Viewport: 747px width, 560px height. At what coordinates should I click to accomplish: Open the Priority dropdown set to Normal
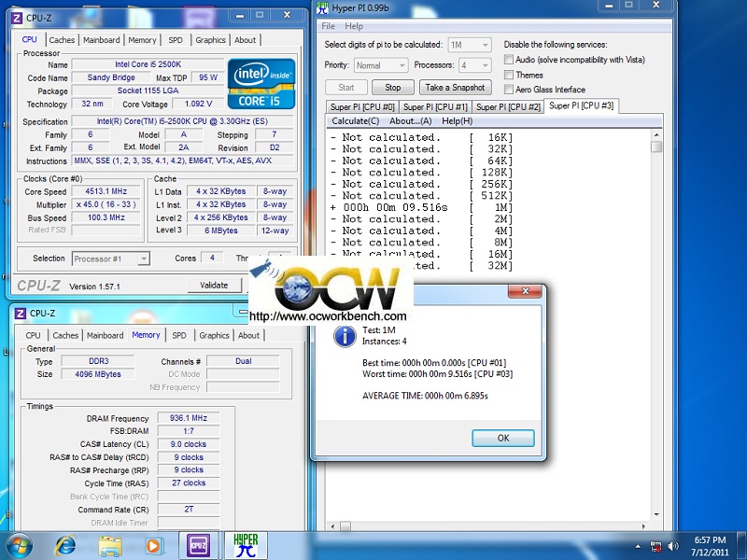[x=381, y=65]
